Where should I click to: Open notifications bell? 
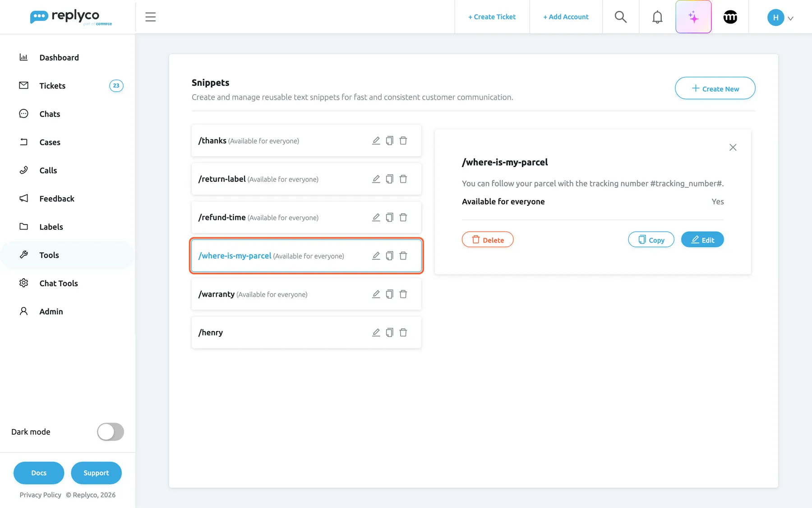(x=657, y=17)
